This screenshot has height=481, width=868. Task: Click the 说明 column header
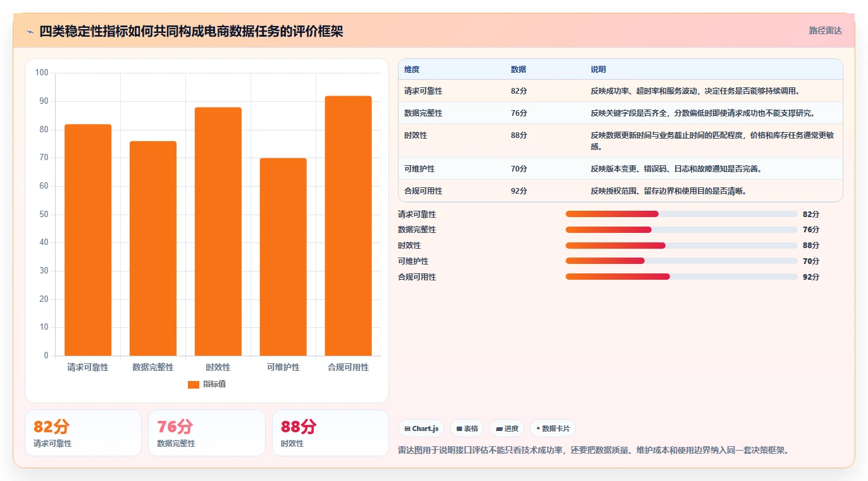tap(598, 70)
